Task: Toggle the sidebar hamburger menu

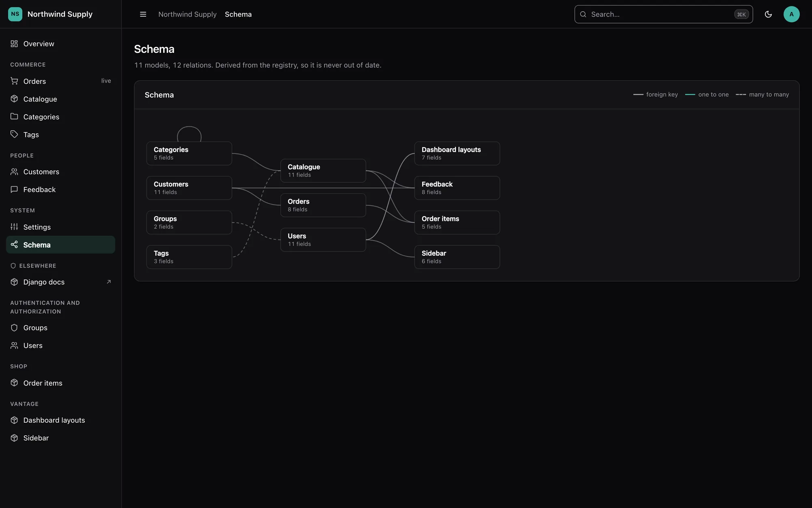Action: point(143,14)
